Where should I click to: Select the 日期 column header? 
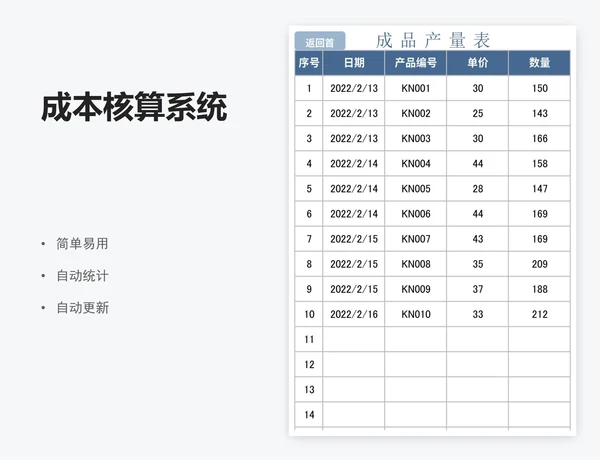354,63
